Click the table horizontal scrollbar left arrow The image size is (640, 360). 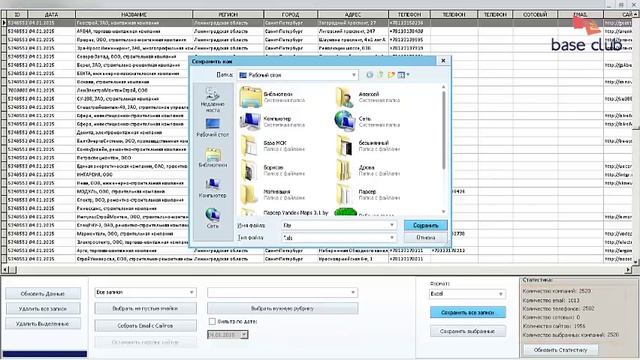5,269
